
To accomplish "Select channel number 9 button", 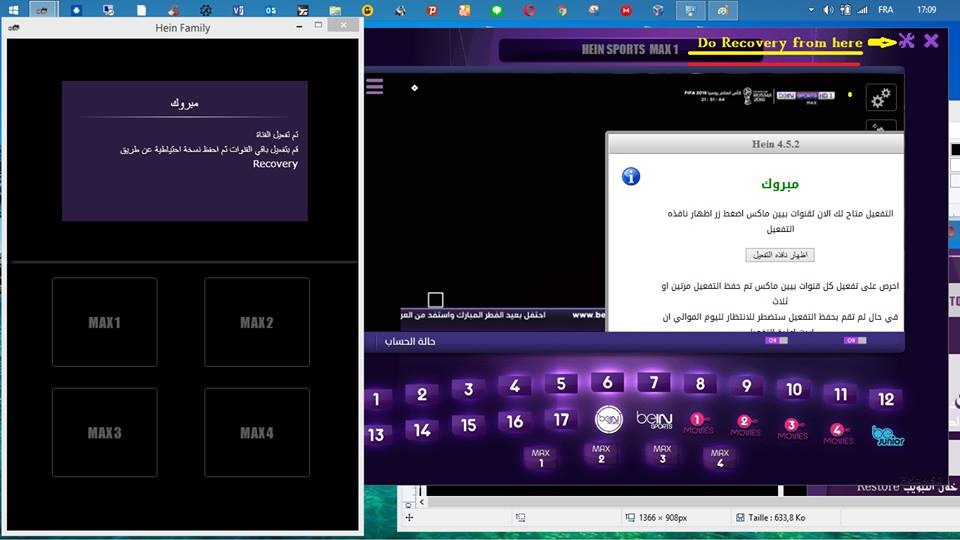I will coord(746,386).
